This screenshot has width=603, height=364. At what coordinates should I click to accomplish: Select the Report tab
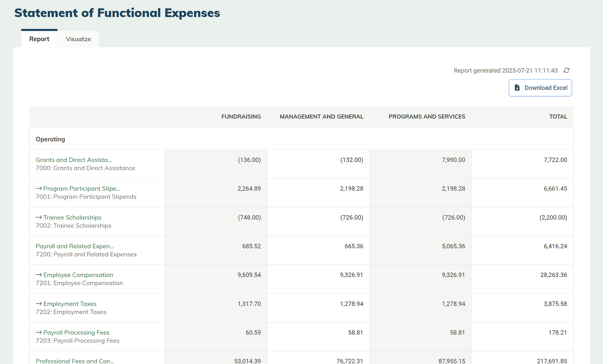tap(39, 39)
